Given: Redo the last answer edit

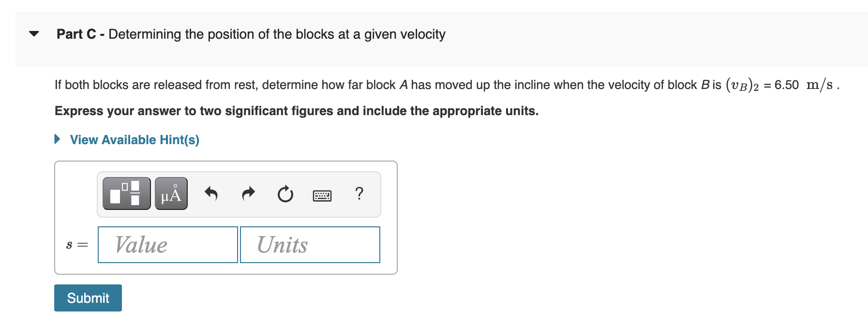Looking at the screenshot, I should [x=248, y=194].
